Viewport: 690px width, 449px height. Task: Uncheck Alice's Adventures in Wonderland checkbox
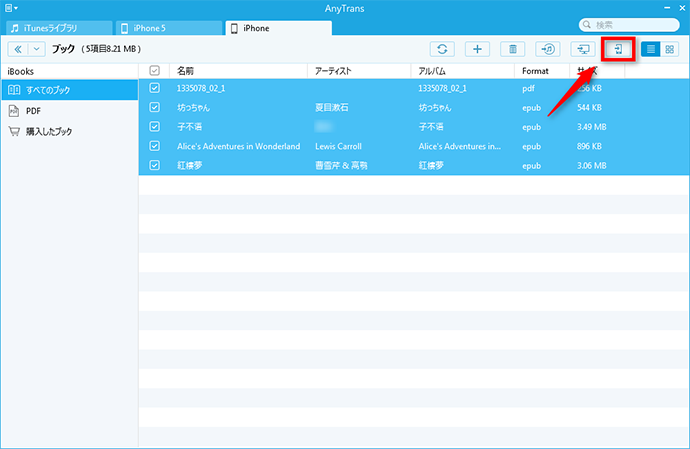pyautogui.click(x=154, y=146)
